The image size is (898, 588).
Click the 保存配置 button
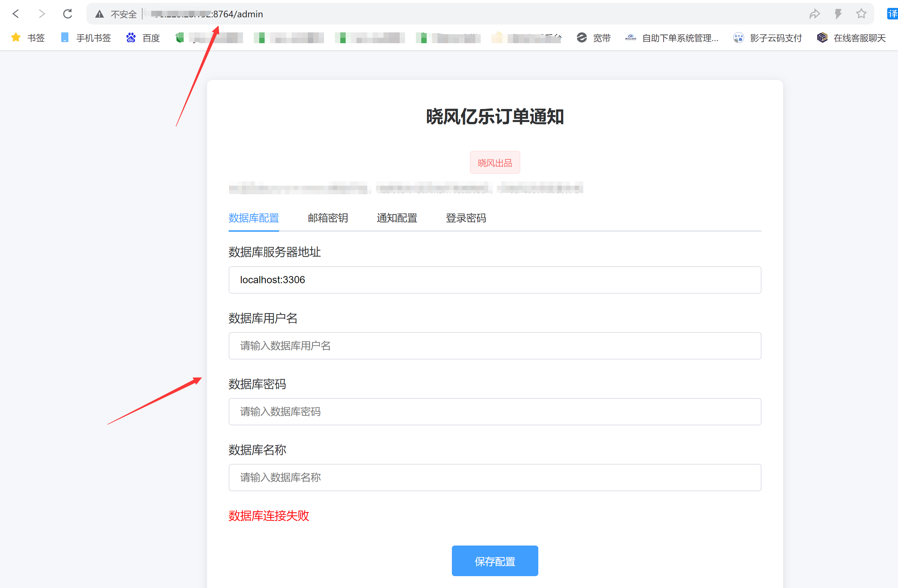coord(495,561)
